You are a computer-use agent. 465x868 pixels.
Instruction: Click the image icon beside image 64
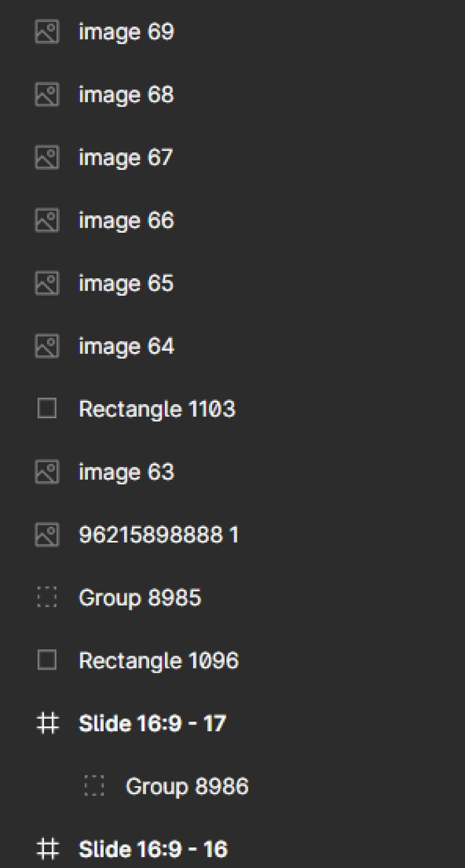click(x=47, y=347)
